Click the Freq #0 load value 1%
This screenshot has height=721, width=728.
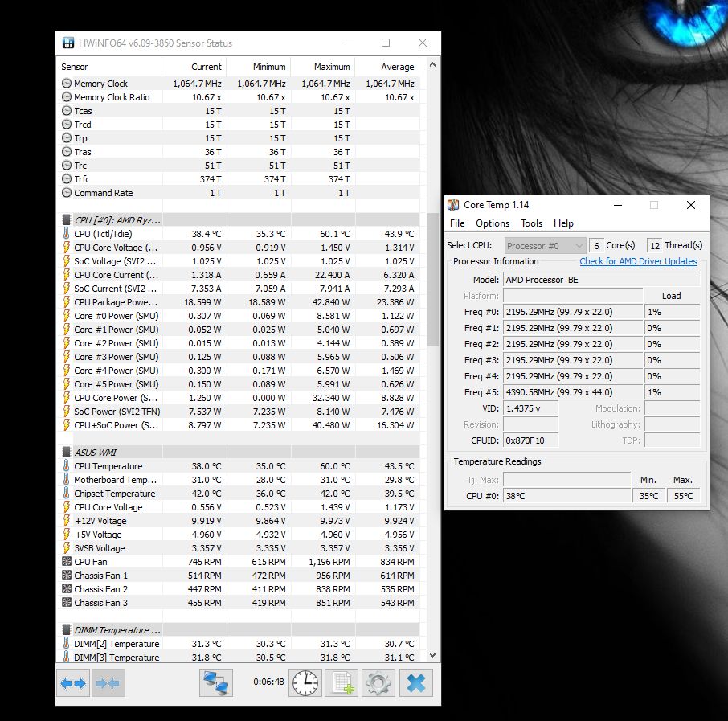[672, 312]
